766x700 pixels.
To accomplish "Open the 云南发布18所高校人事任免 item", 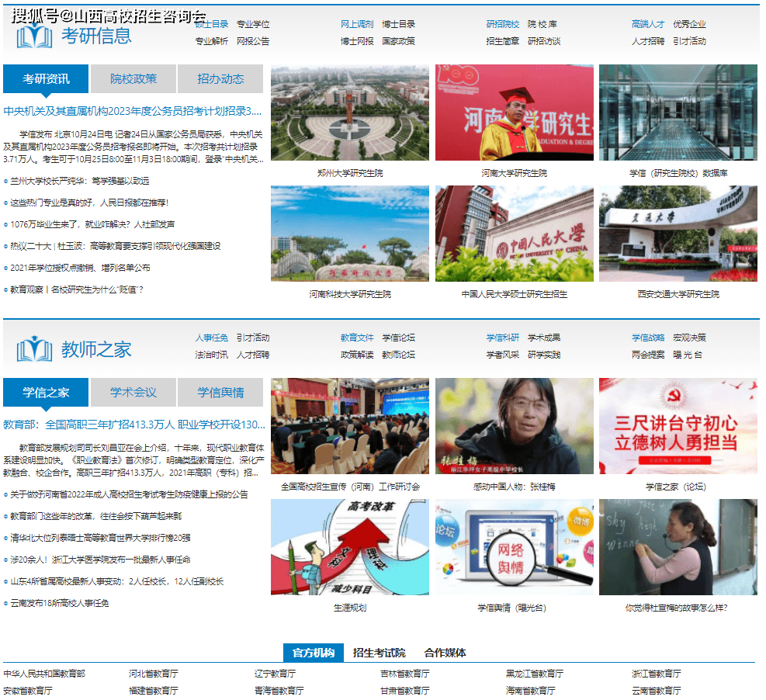I will click(x=60, y=603).
